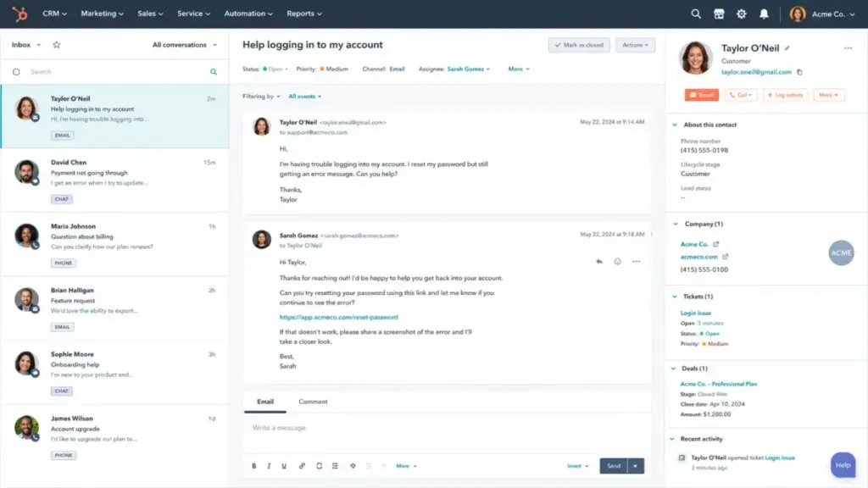868x488 pixels.
Task: Click the Call button on contact
Action: click(x=741, y=95)
